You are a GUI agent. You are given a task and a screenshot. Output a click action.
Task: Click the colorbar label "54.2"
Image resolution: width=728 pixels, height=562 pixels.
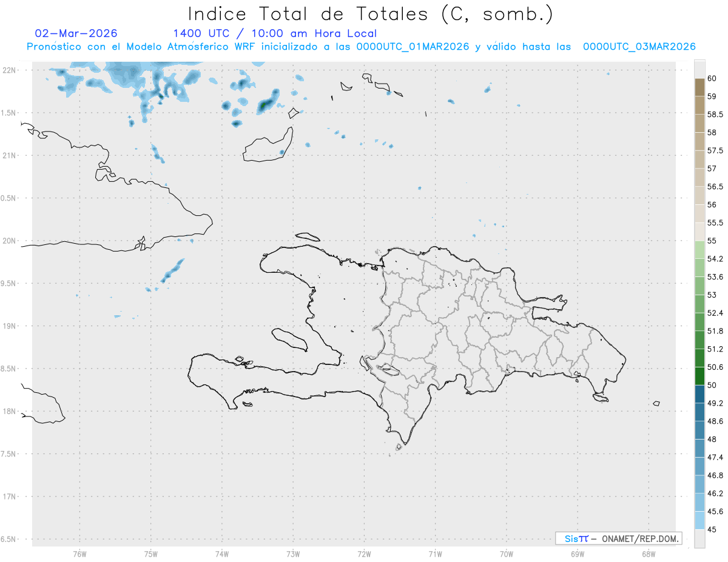(x=715, y=259)
